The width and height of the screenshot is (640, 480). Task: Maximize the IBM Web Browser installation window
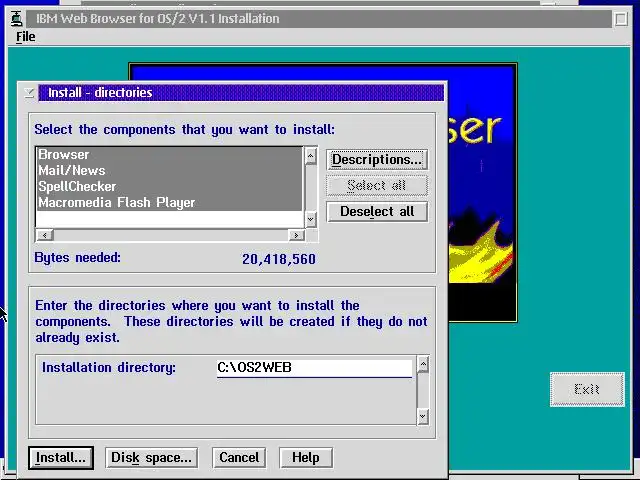(x=621, y=19)
